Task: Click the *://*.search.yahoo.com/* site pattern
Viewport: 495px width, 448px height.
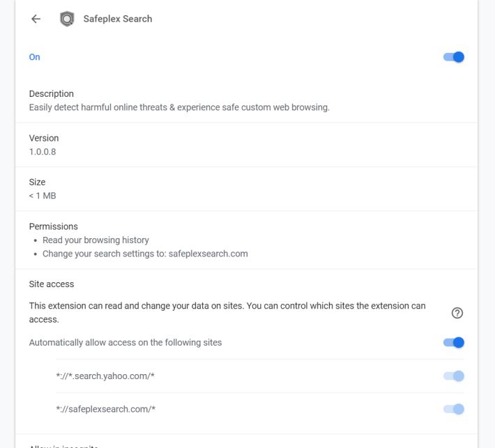Action: [105, 376]
